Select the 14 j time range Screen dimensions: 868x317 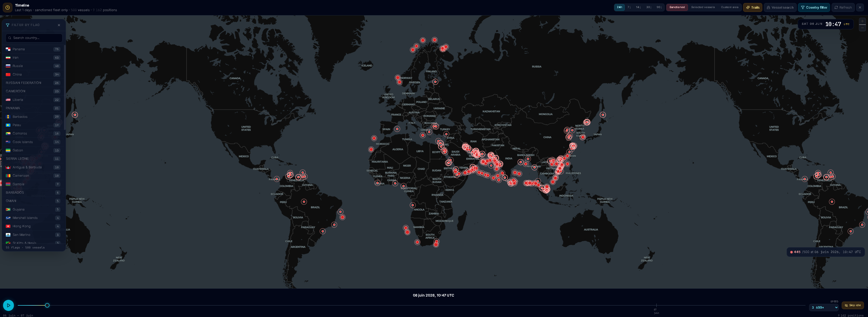click(638, 7)
